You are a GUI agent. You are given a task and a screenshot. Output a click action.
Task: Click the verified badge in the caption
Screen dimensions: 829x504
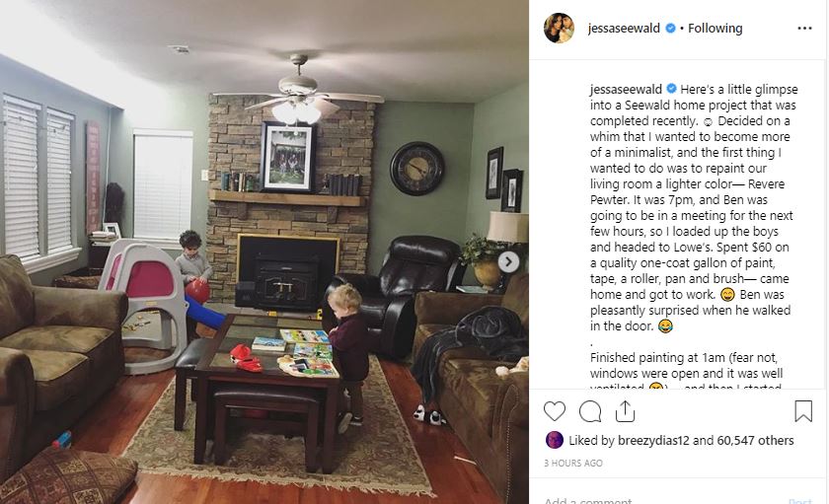pyautogui.click(x=671, y=89)
